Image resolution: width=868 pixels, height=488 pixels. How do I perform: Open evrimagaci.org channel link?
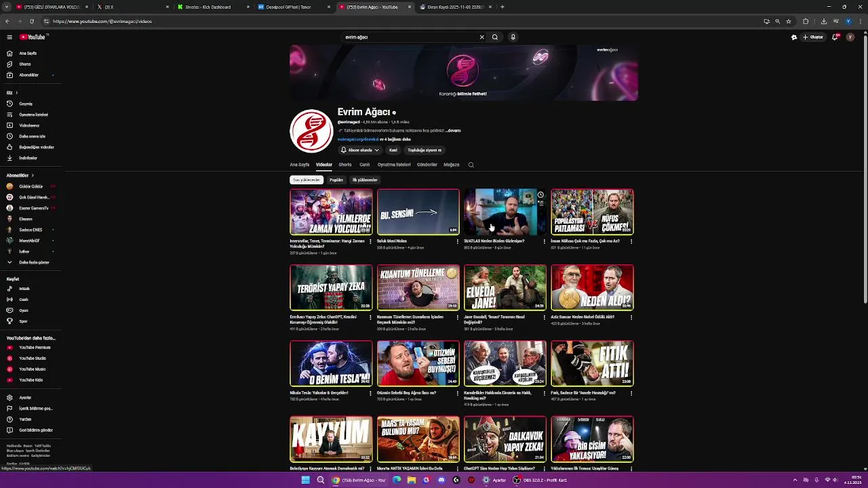[x=358, y=139]
